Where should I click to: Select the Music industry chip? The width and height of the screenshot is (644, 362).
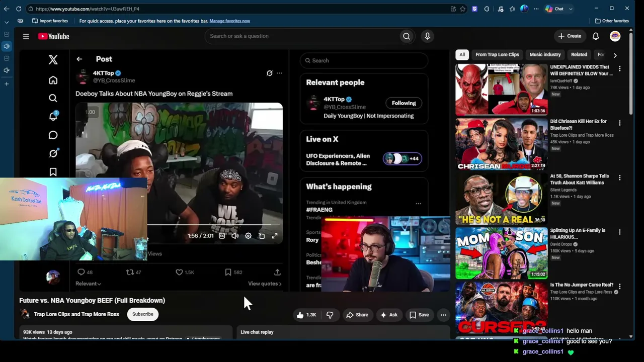(545, 55)
